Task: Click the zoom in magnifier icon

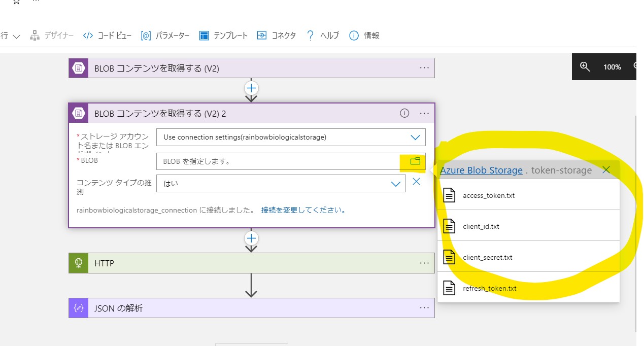Action: pos(585,66)
